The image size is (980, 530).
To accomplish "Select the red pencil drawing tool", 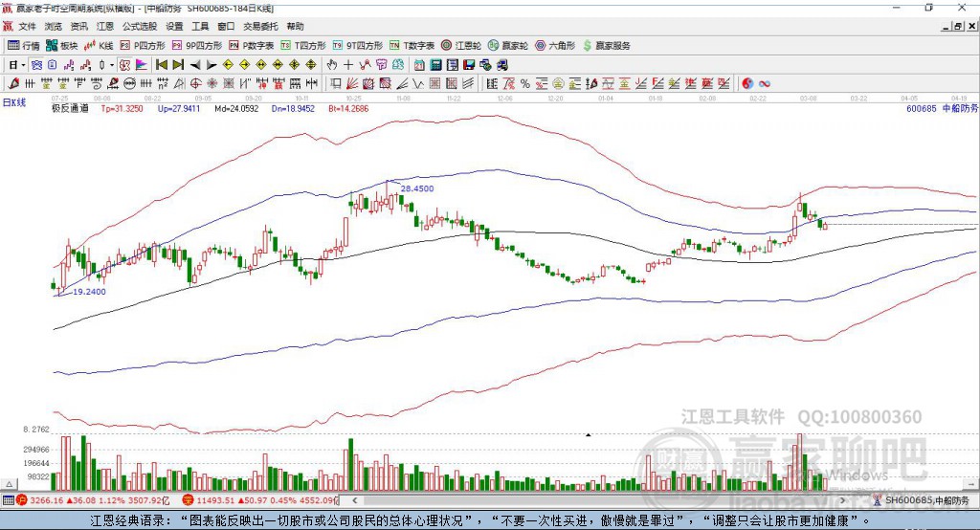I will coord(13,84).
